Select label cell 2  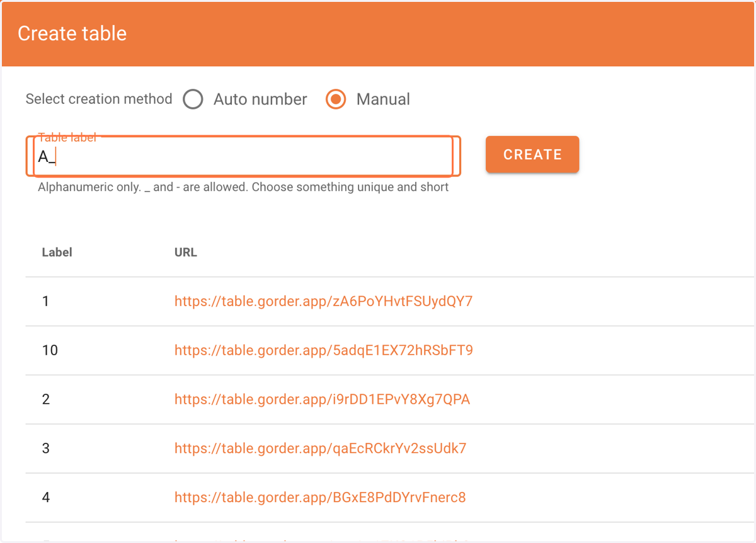tap(45, 399)
